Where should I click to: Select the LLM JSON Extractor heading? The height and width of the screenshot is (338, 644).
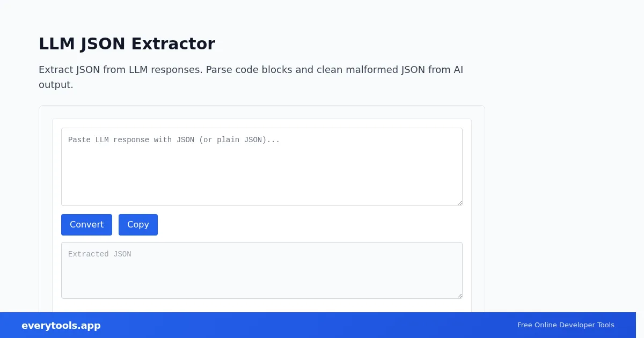(x=127, y=43)
